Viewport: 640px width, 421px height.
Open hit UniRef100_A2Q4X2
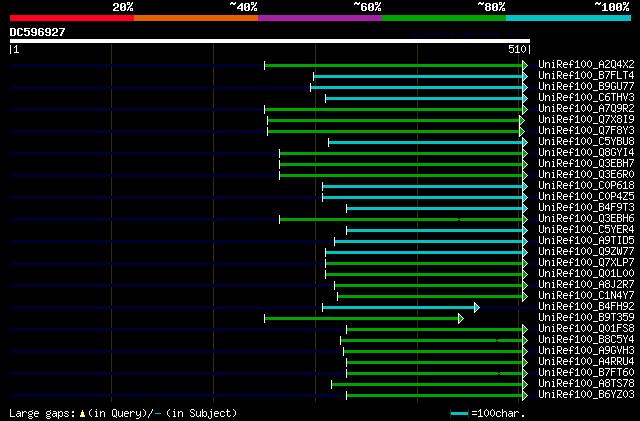click(x=586, y=65)
